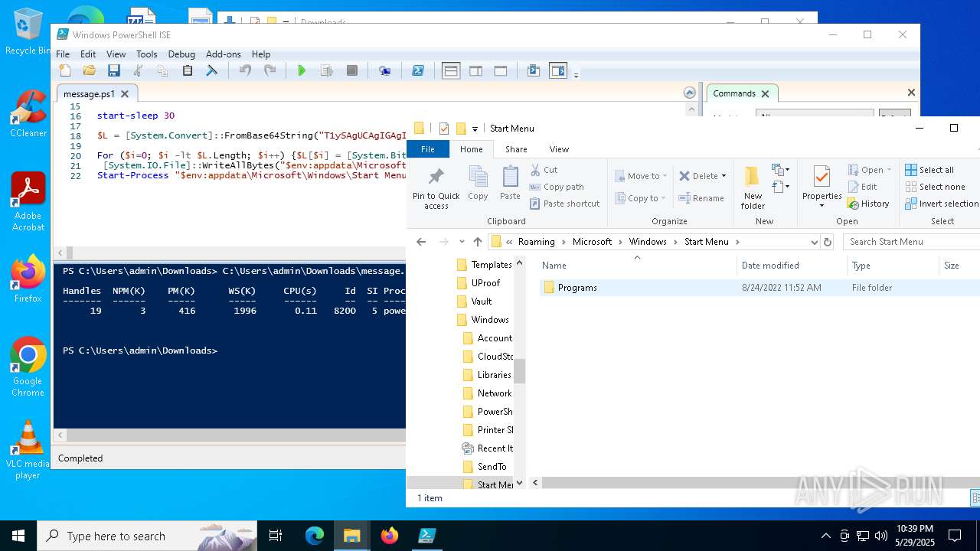Screen dimensions: 980x551
Task: Clear console pane with ISE toolbar icon
Action: [x=212, y=70]
